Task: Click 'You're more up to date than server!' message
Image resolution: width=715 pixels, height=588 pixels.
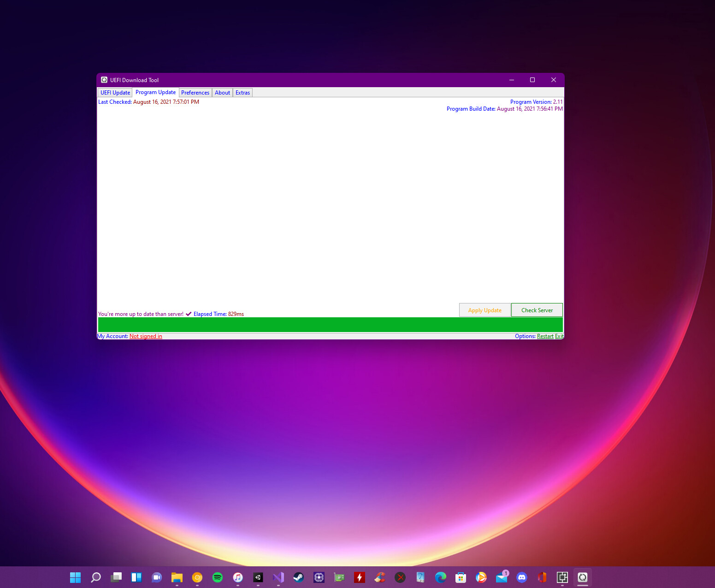Action: (x=141, y=314)
